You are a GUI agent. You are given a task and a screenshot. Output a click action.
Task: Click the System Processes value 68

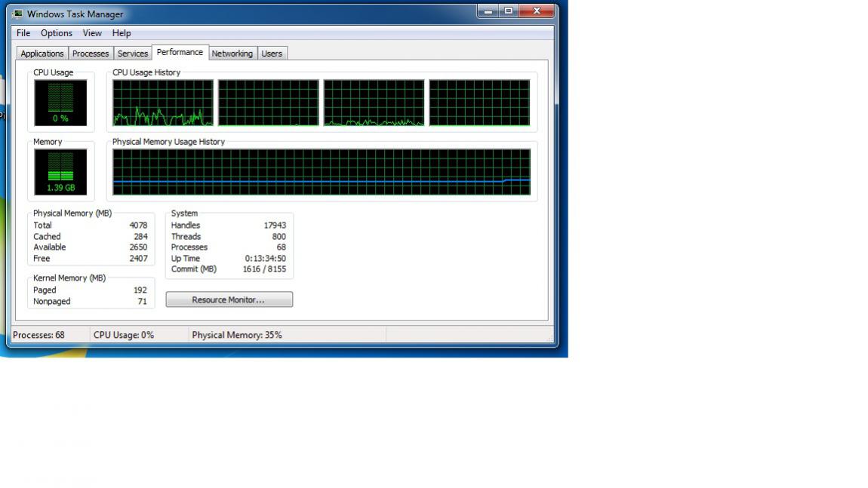(x=282, y=247)
